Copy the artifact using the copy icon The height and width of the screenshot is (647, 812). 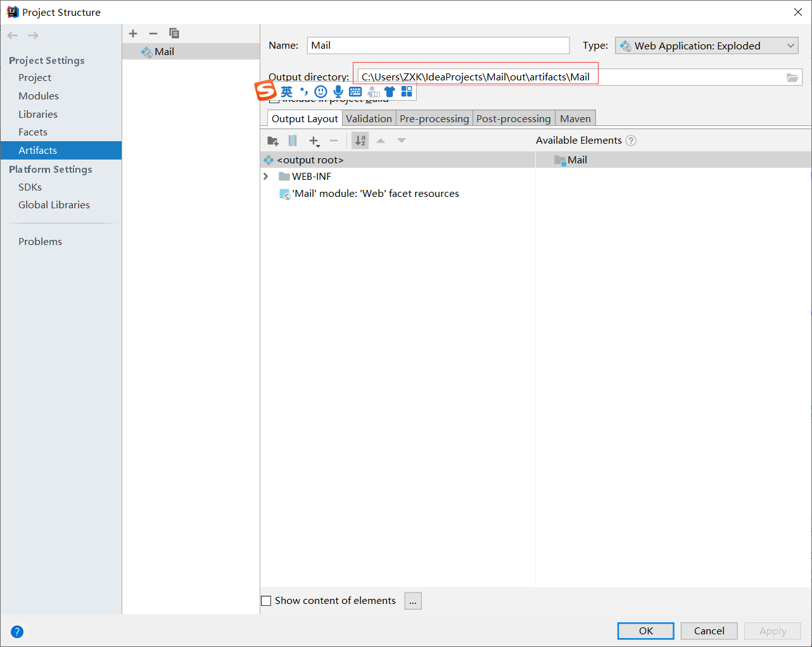[x=174, y=34]
